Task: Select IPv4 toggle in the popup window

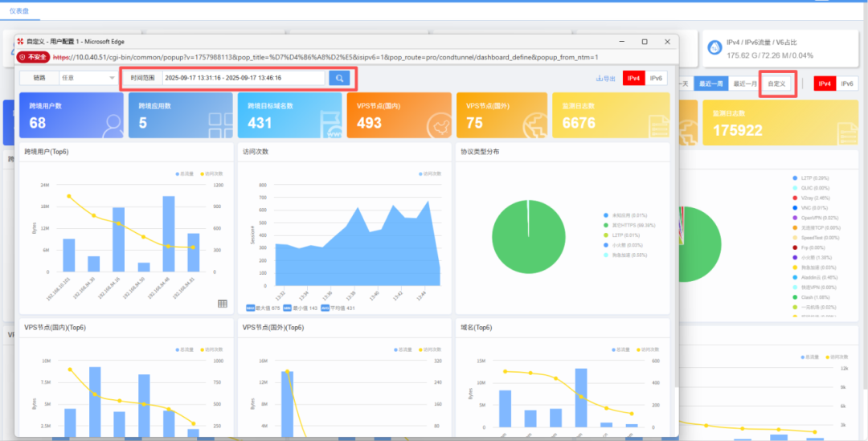Action: pos(633,78)
